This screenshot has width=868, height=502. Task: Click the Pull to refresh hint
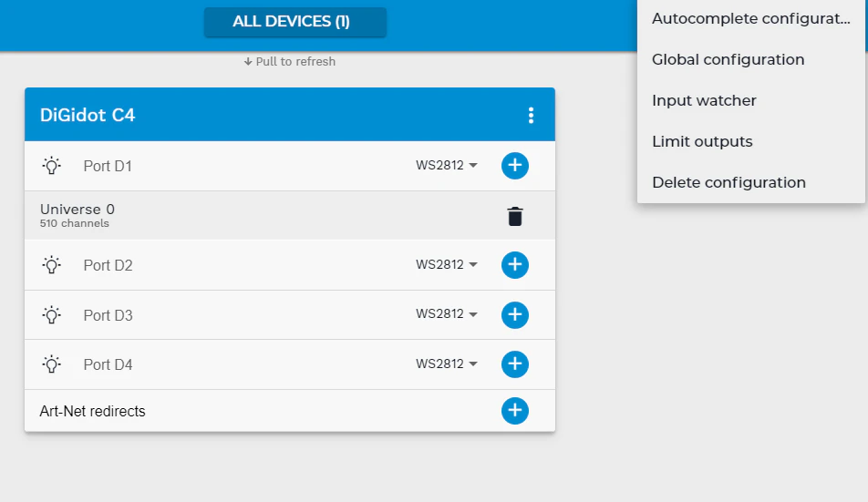[x=290, y=61]
